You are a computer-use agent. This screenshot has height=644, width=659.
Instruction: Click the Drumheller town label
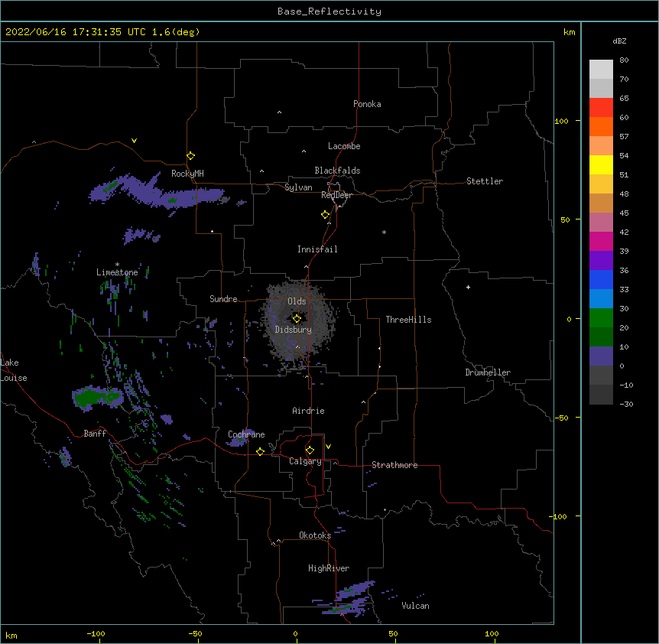[x=488, y=372]
